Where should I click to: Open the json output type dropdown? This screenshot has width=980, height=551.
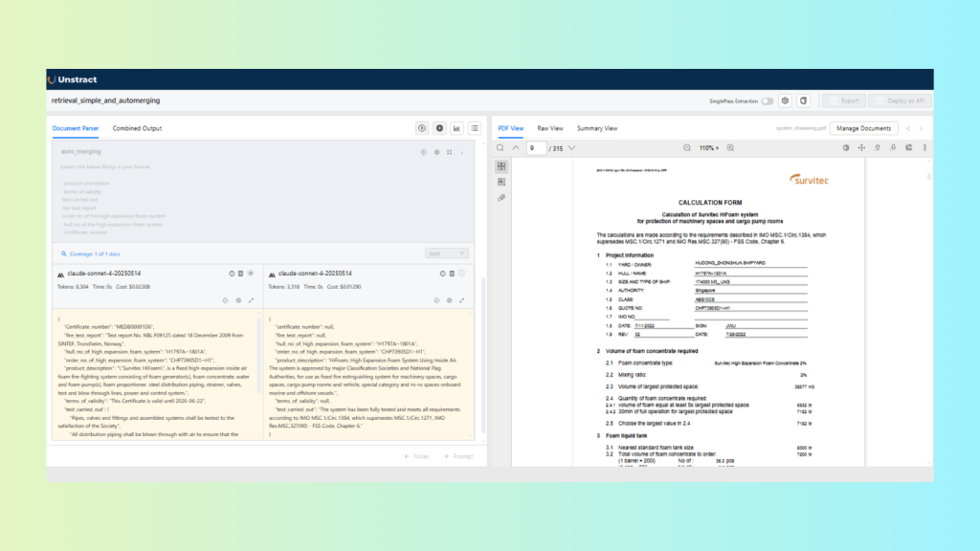(x=447, y=253)
